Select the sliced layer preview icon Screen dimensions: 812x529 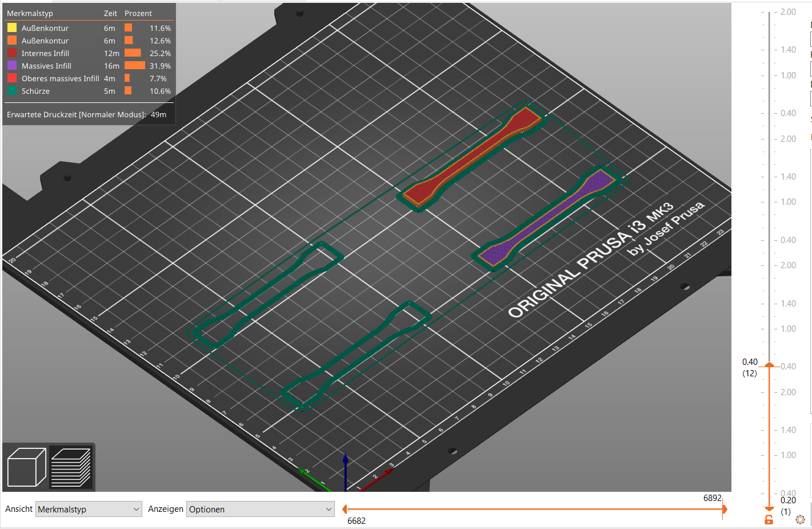coord(71,467)
